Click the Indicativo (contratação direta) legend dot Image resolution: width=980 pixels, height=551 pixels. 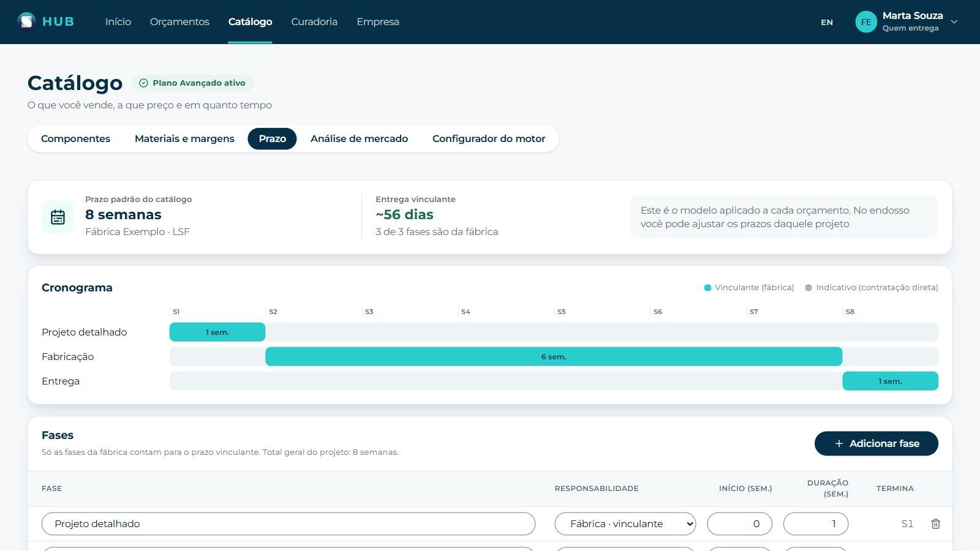[809, 288]
